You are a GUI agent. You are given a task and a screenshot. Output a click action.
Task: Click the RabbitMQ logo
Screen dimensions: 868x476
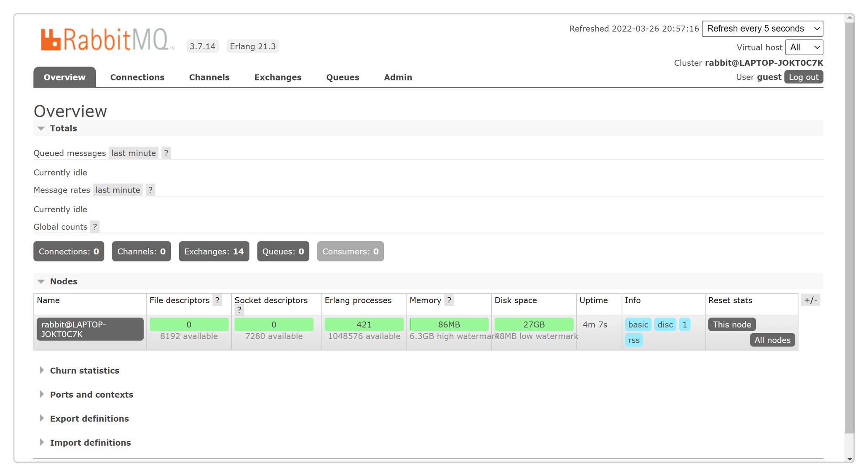pyautogui.click(x=107, y=39)
